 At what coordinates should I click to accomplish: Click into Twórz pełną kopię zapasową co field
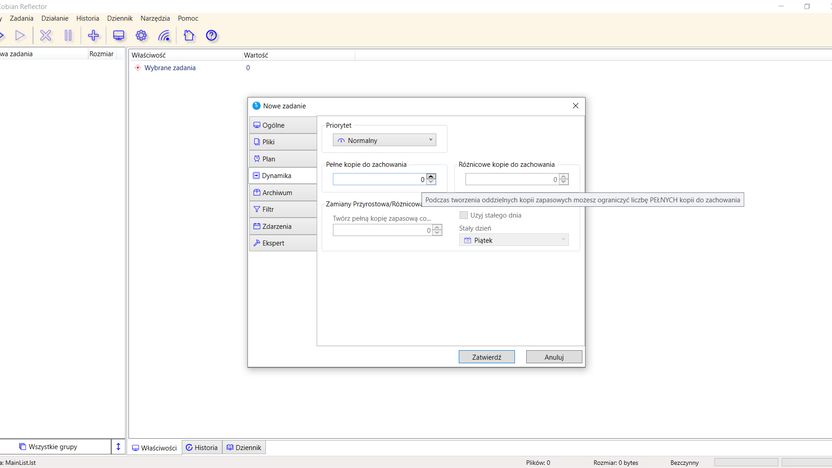tap(383, 230)
